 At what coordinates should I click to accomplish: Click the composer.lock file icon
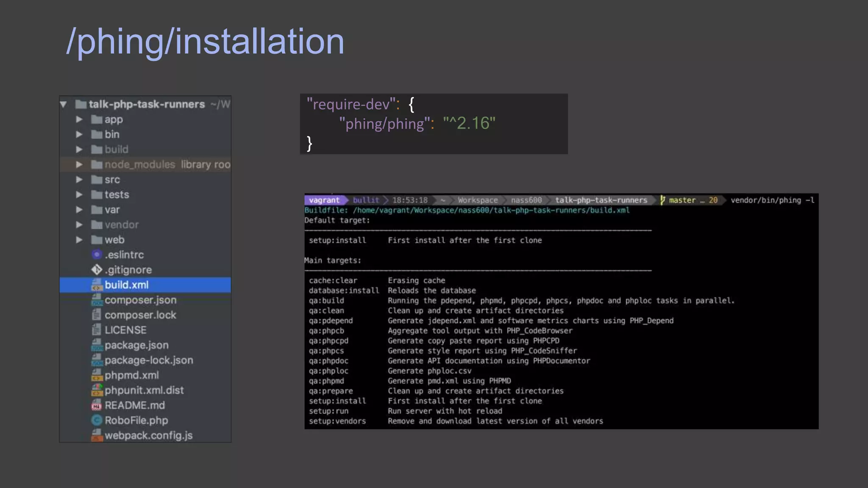point(97,315)
